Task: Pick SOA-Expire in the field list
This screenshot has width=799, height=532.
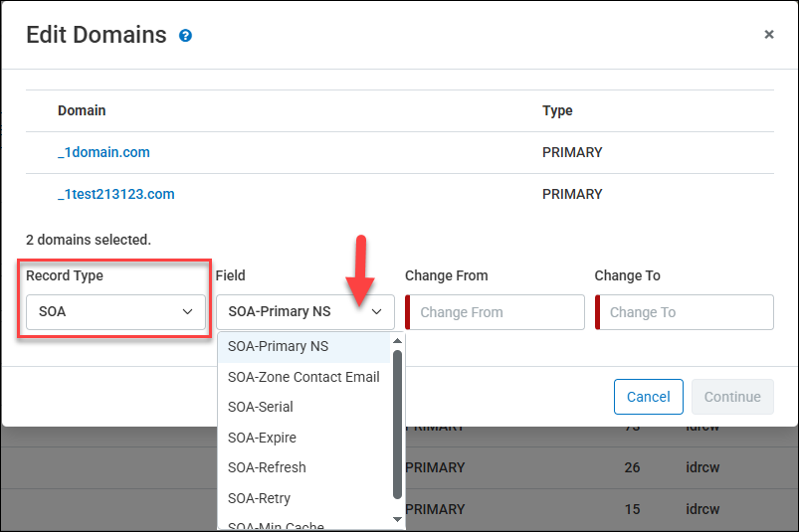Action: point(262,438)
